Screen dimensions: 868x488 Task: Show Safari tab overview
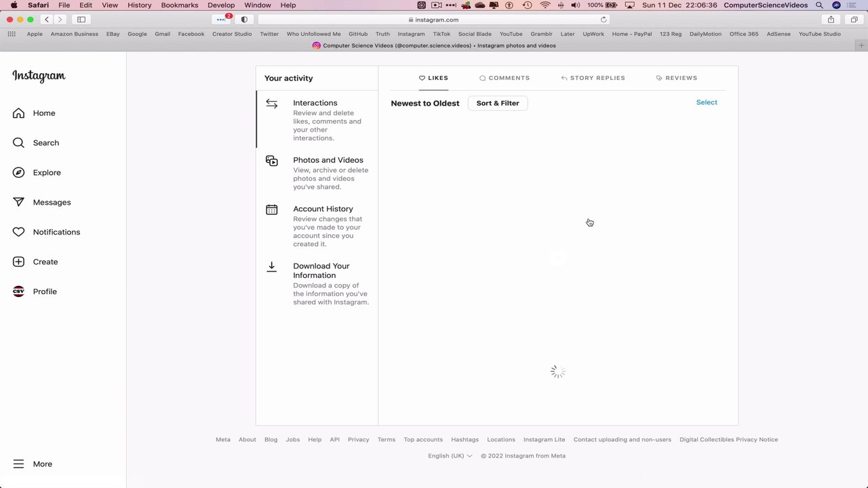854,20
